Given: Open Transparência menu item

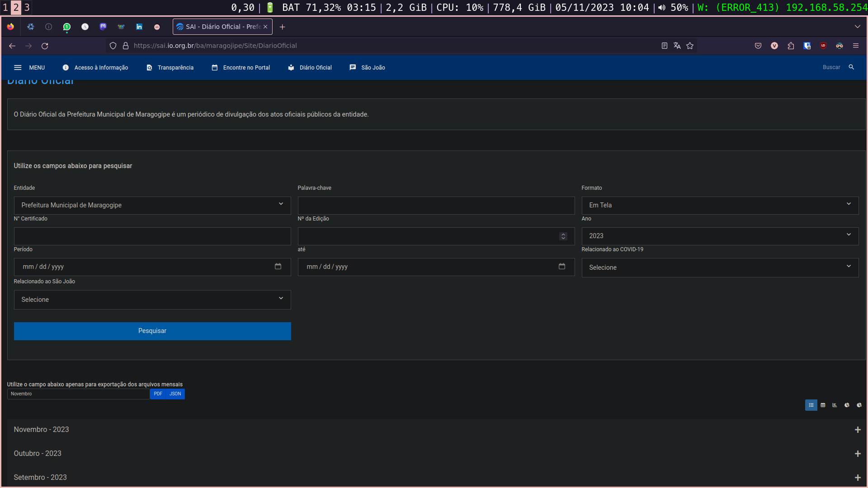Looking at the screenshot, I should 170,67.
